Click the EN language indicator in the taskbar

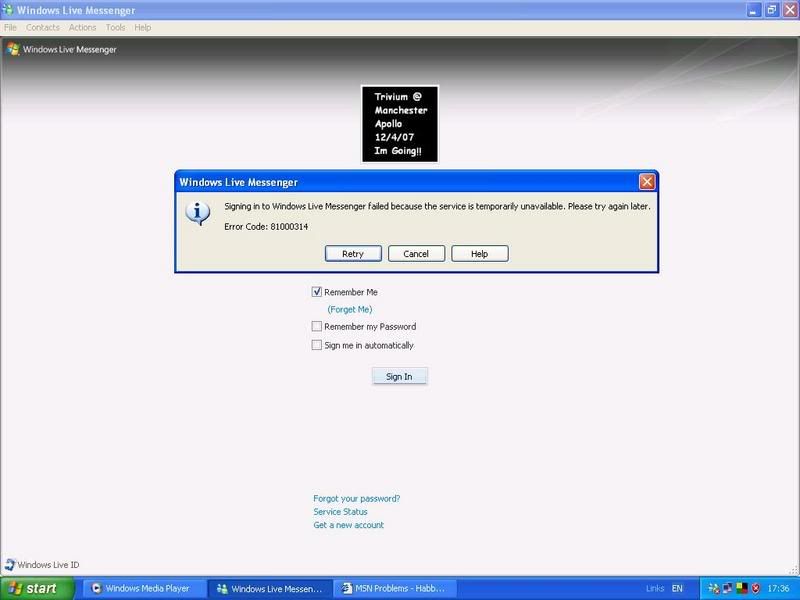click(677, 588)
